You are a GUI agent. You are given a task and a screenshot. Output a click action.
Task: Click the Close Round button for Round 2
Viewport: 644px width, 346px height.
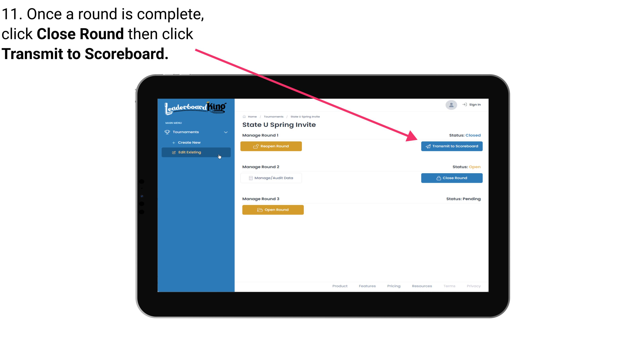[452, 178]
